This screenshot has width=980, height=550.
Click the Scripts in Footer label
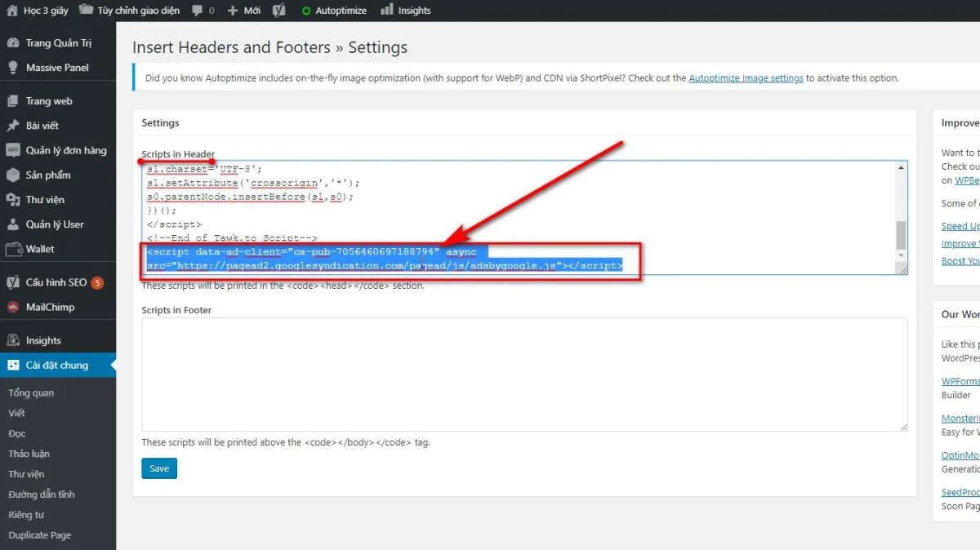click(176, 310)
